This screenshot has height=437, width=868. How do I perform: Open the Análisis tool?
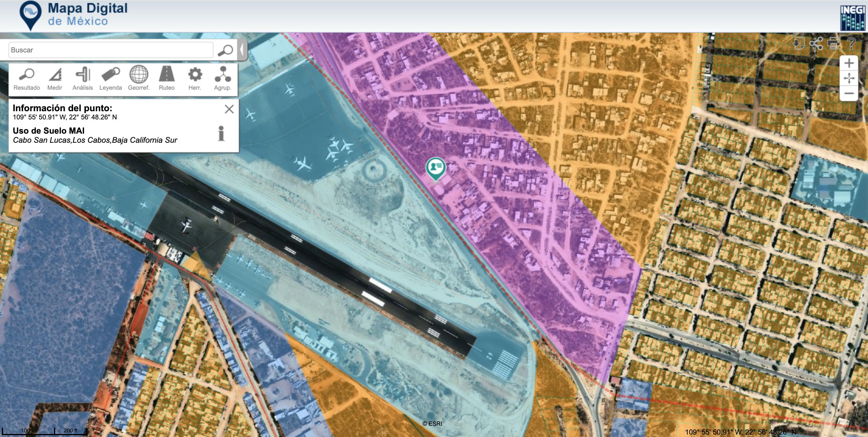point(82,79)
